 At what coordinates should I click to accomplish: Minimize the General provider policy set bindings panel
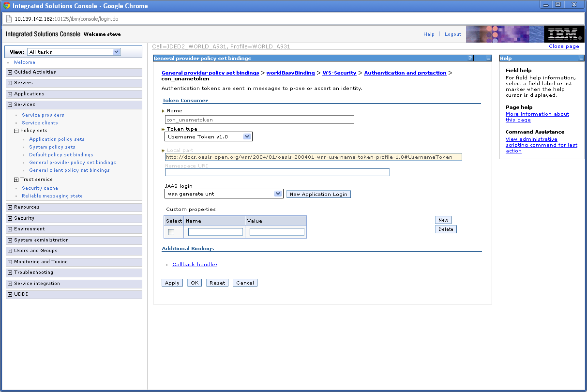pos(489,58)
